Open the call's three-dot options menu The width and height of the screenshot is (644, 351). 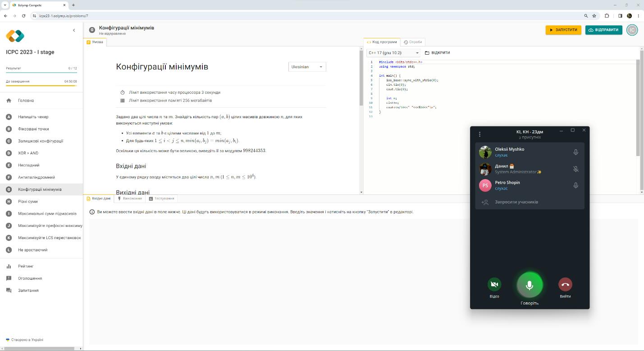[480, 134]
